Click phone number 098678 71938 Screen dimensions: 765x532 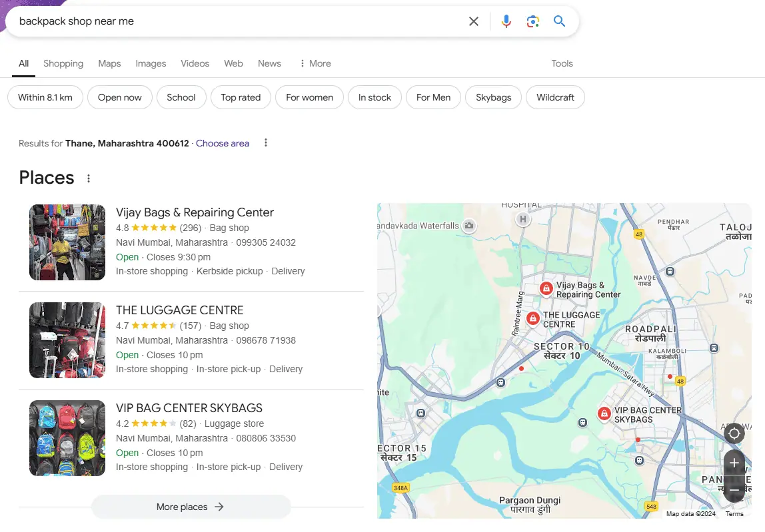click(x=266, y=340)
